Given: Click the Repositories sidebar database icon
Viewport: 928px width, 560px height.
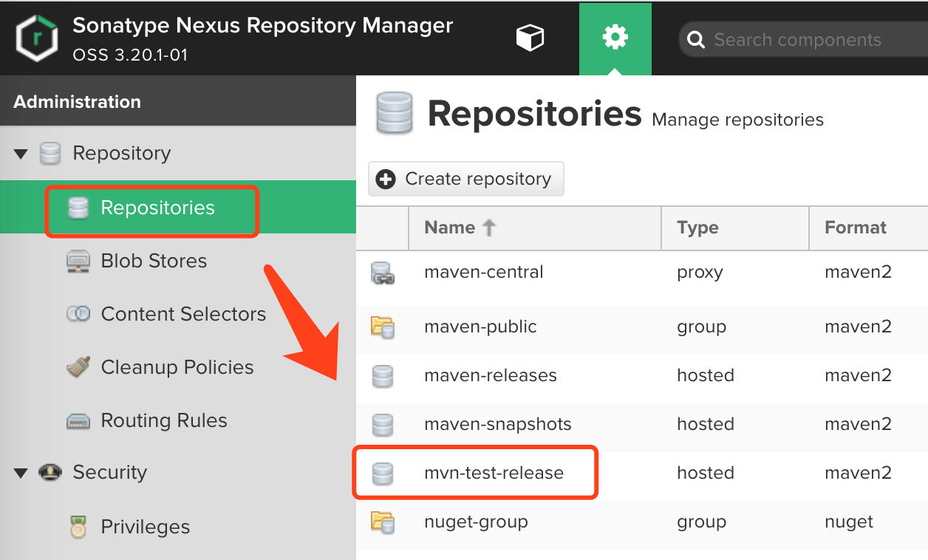Looking at the screenshot, I should pyautogui.click(x=78, y=208).
